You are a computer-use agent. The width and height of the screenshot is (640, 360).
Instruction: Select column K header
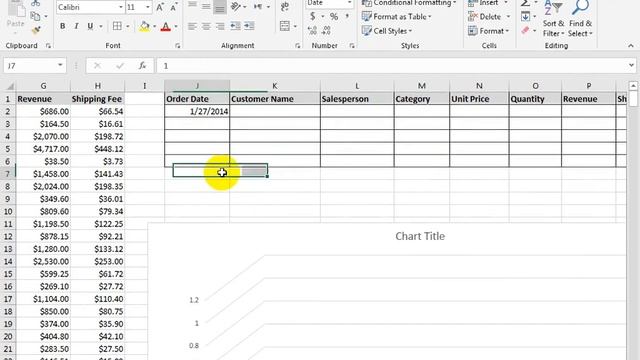pyautogui.click(x=275, y=86)
